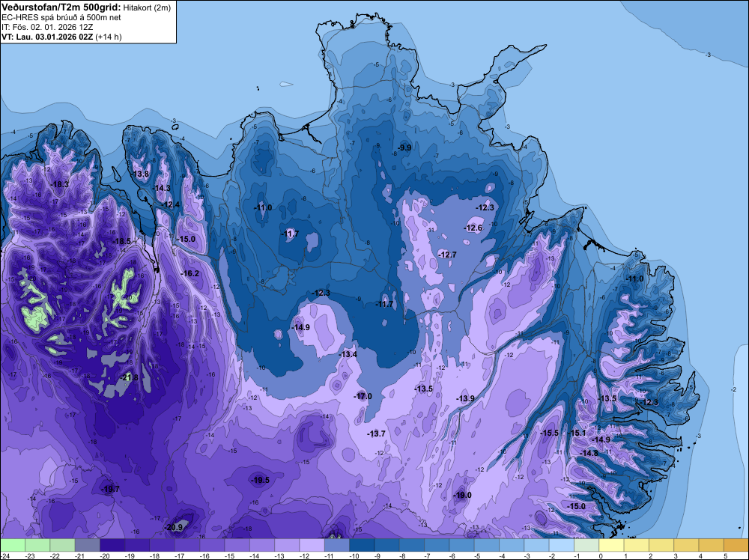Screen dimensions: 749x560
Task: Click the -13.7 temperature label
Action: [x=376, y=433]
